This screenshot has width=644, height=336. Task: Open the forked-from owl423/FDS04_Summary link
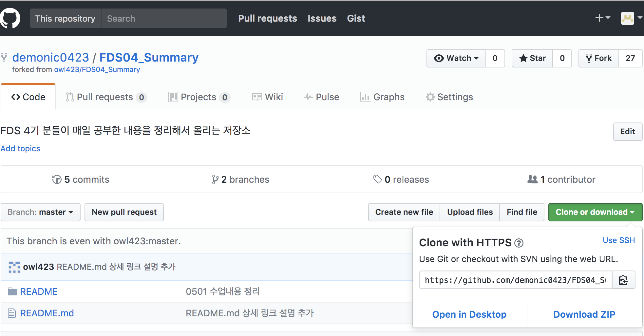[97, 70]
